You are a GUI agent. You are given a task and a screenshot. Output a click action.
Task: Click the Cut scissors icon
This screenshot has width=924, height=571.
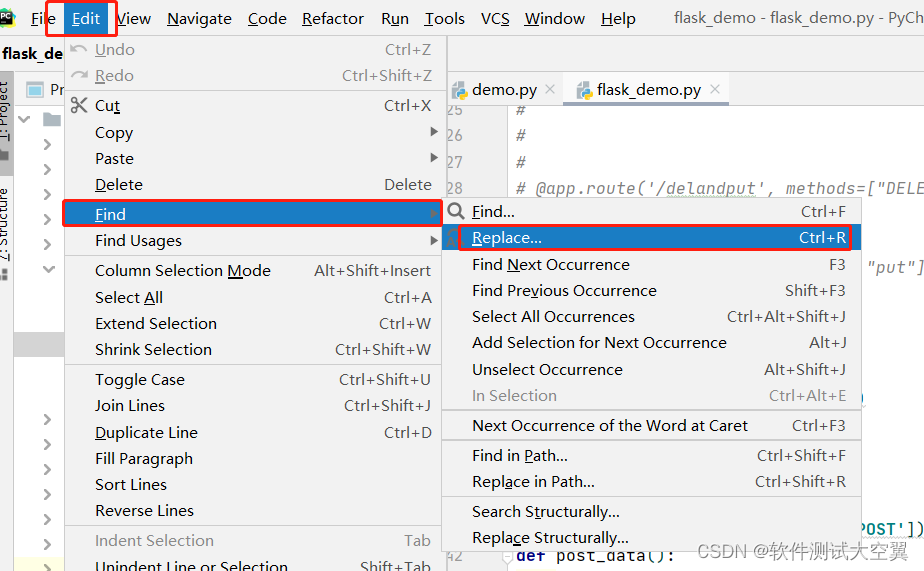[79, 105]
